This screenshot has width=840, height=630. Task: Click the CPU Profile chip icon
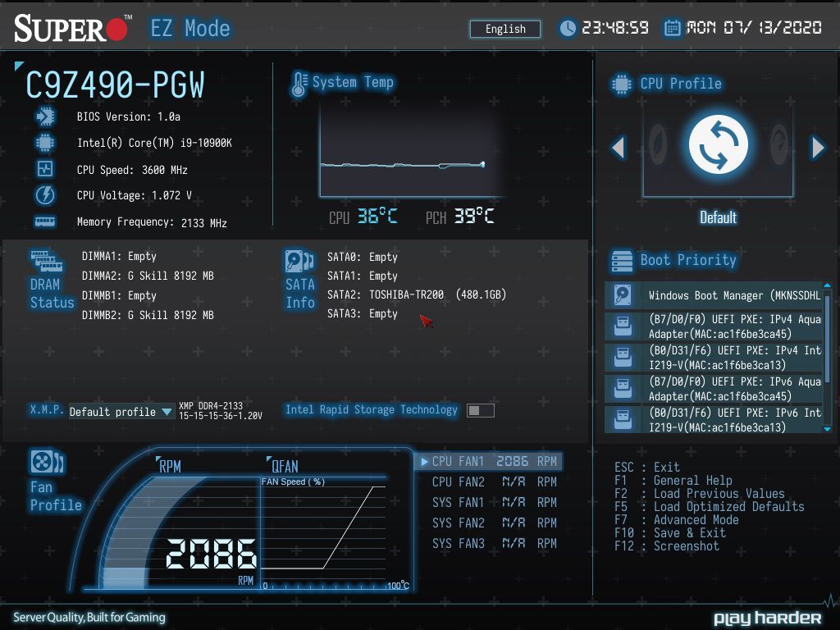coord(622,84)
